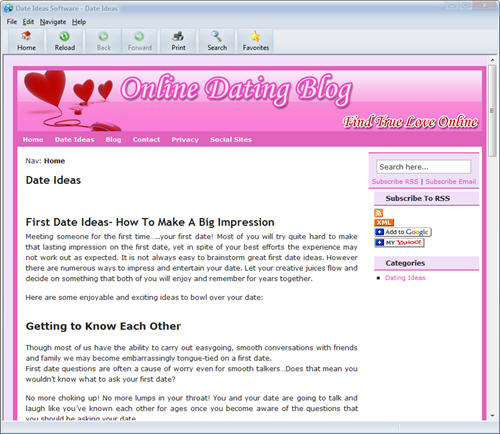Click the Forward toolbar icon

tap(139, 36)
